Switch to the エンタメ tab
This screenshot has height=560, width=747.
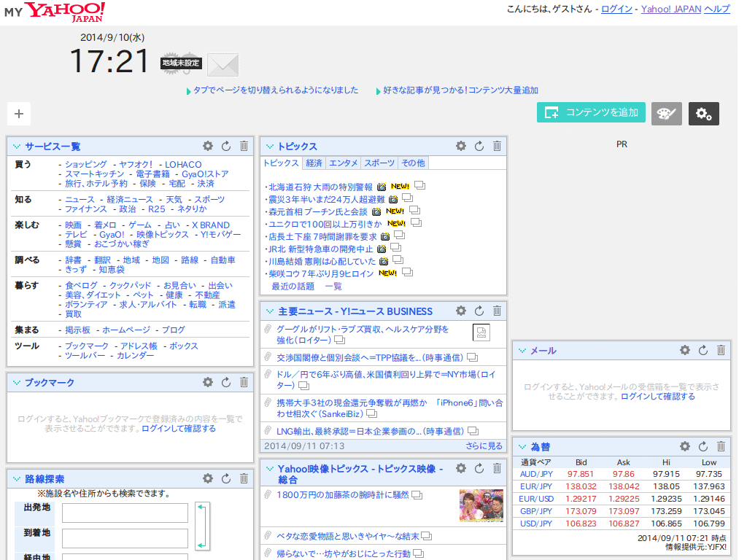(343, 163)
